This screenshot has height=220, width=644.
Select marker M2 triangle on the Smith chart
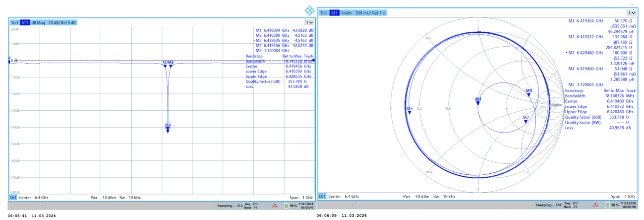526,120
